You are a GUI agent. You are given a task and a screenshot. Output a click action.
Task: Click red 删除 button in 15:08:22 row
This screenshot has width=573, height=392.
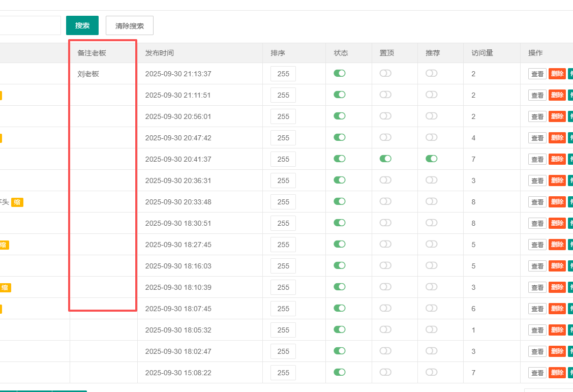pyautogui.click(x=557, y=373)
